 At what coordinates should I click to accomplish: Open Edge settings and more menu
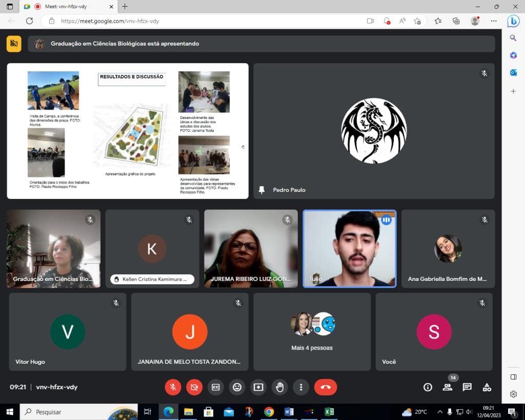[494, 21]
